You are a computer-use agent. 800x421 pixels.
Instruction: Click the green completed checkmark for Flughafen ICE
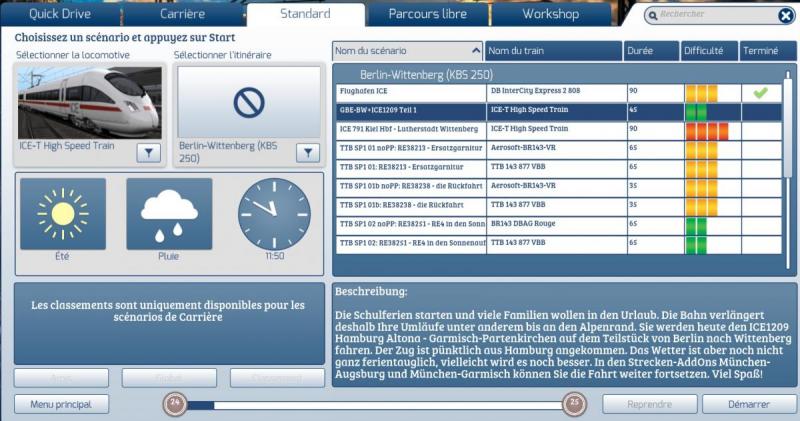coord(760,93)
